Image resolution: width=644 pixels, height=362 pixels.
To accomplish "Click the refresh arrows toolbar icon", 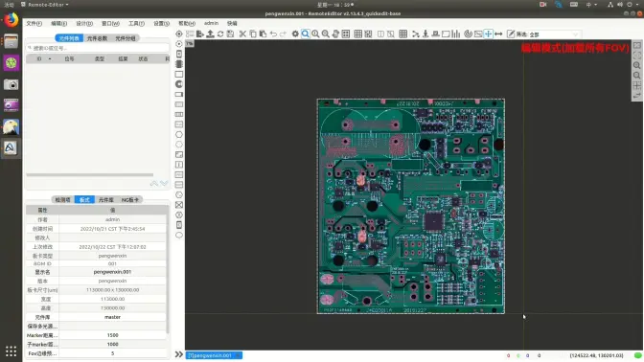I will [220, 34].
